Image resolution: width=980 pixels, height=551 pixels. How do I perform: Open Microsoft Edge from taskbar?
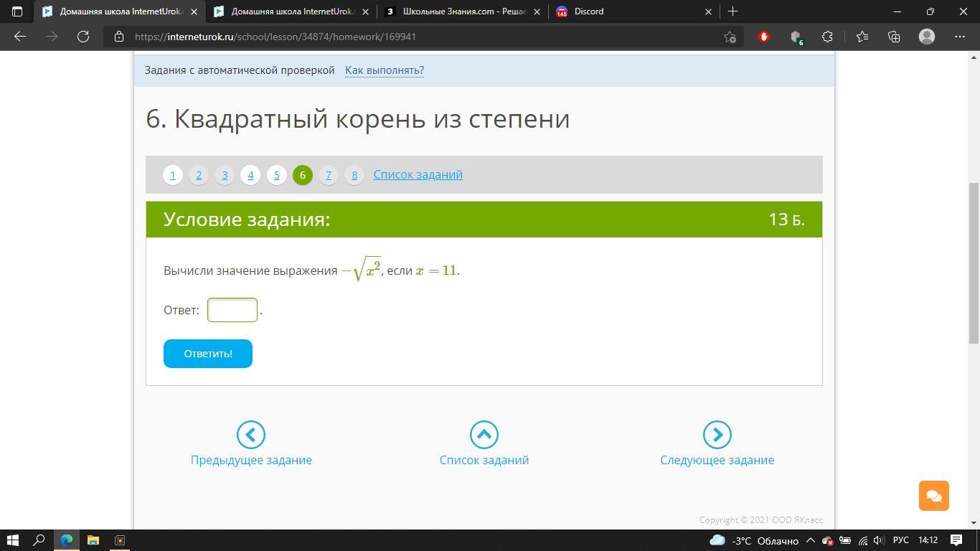[x=67, y=540]
